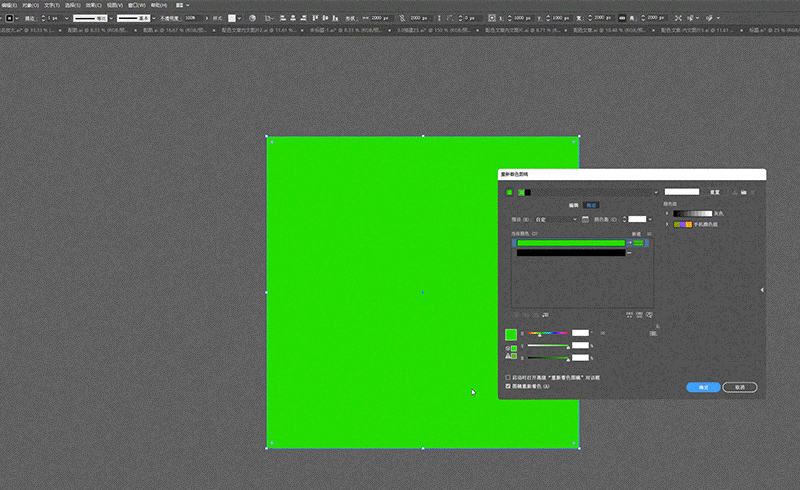Uncheck the Recolor Art checkbox
This screenshot has height=490, width=800.
(x=508, y=386)
